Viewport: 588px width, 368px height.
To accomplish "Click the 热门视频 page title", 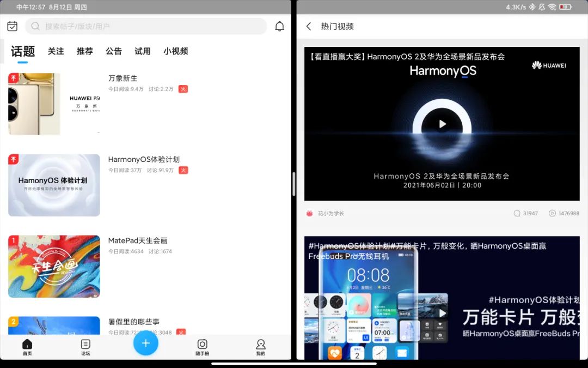I will click(x=337, y=26).
